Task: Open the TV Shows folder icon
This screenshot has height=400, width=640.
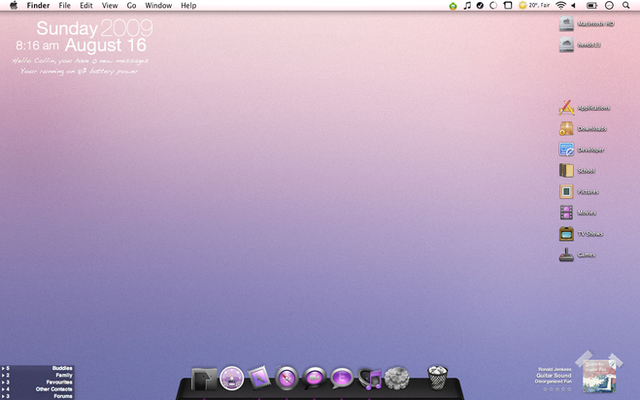Action: pos(566,233)
